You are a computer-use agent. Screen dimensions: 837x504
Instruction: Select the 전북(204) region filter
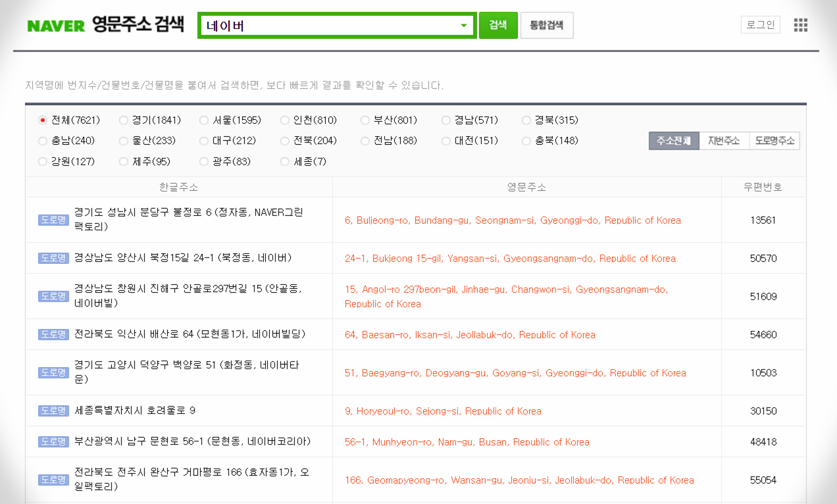(285, 141)
